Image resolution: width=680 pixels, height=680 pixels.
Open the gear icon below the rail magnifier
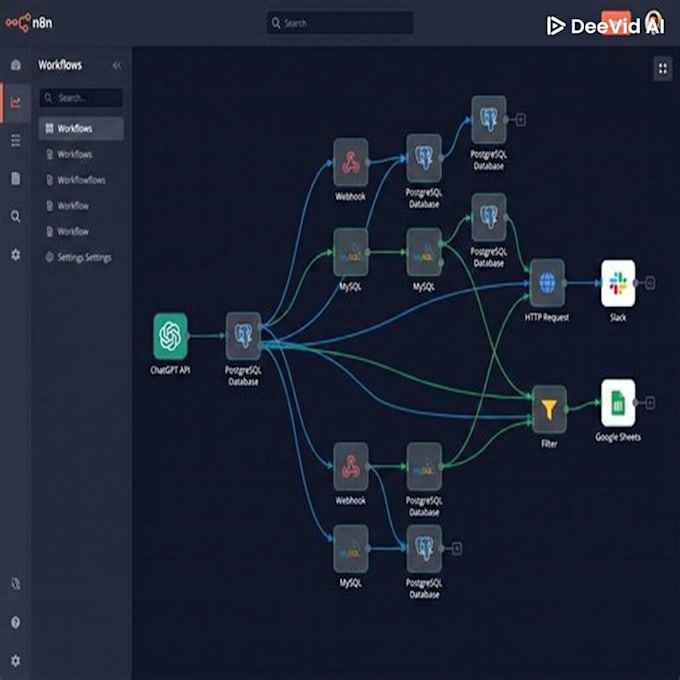pos(16,255)
